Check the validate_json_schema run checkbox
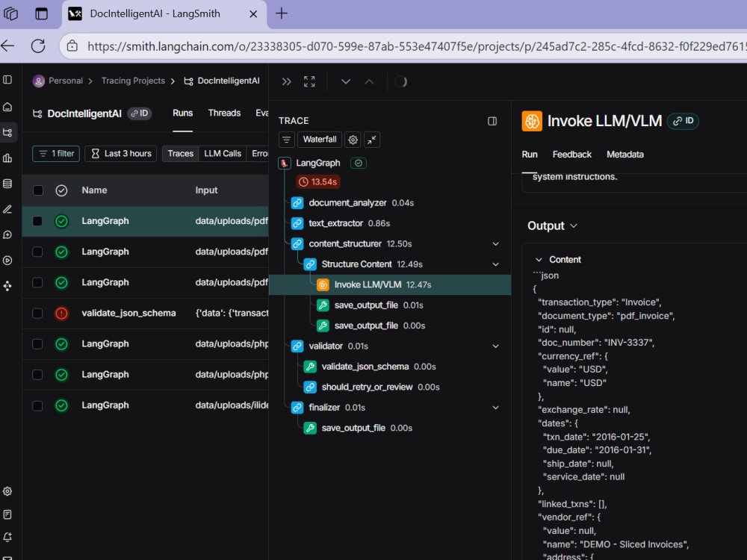This screenshot has height=560, width=747. [37, 314]
